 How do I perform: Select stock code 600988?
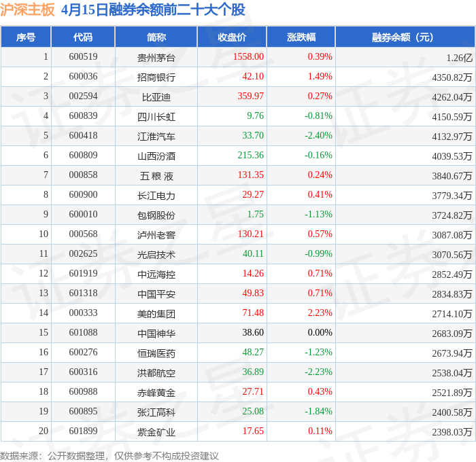tap(83, 392)
